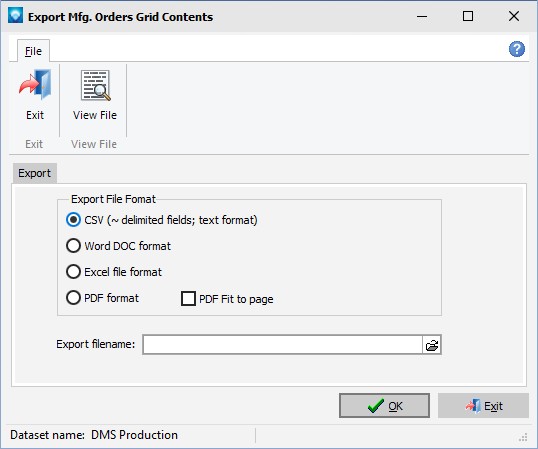Click the green checkmark on OK button
This screenshot has width=538, height=449.
point(375,406)
